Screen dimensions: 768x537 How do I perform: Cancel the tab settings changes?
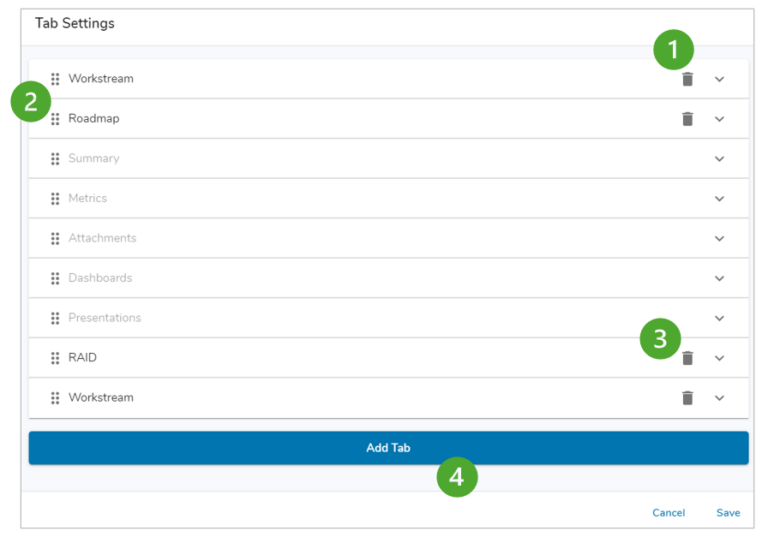click(x=669, y=513)
